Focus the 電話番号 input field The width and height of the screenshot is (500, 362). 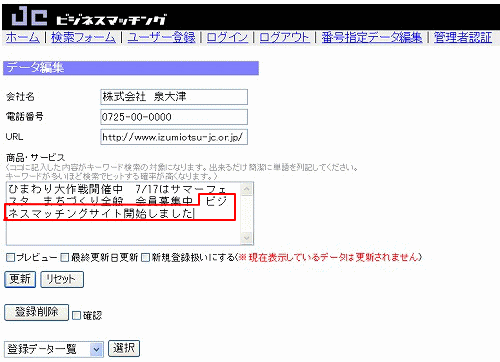pos(174,117)
